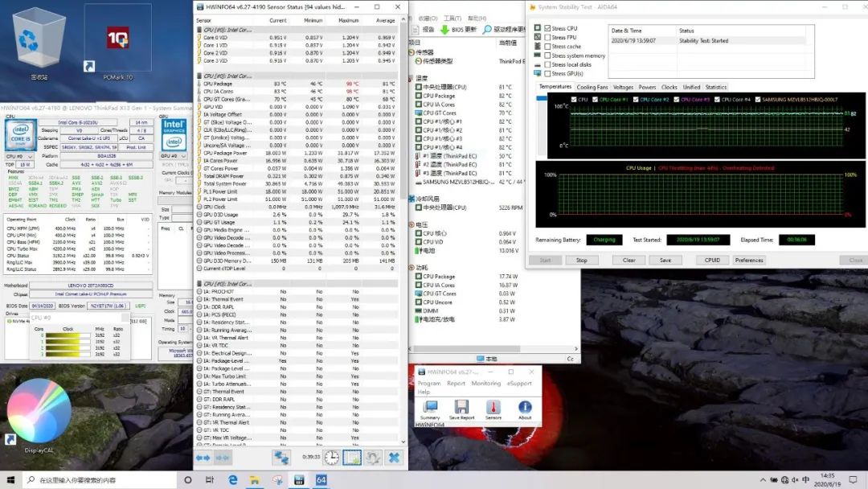Click Save button in stability test
This screenshot has width=868, height=489.
point(665,260)
